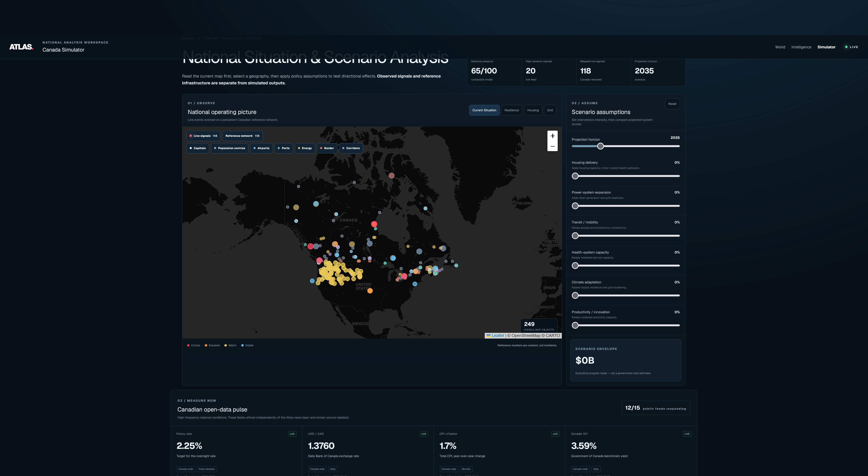Click the Projection horizon slider handle
The image size is (868, 476).
click(x=601, y=146)
